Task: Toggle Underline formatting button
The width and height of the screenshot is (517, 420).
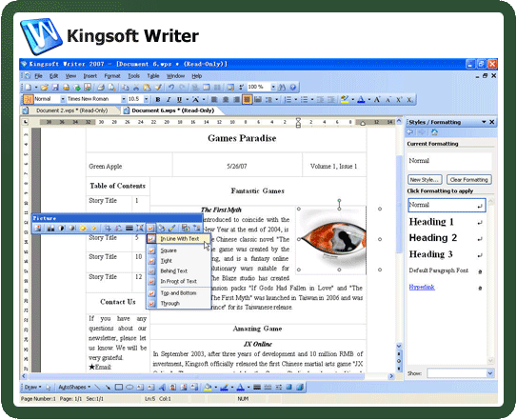Action: (179, 100)
